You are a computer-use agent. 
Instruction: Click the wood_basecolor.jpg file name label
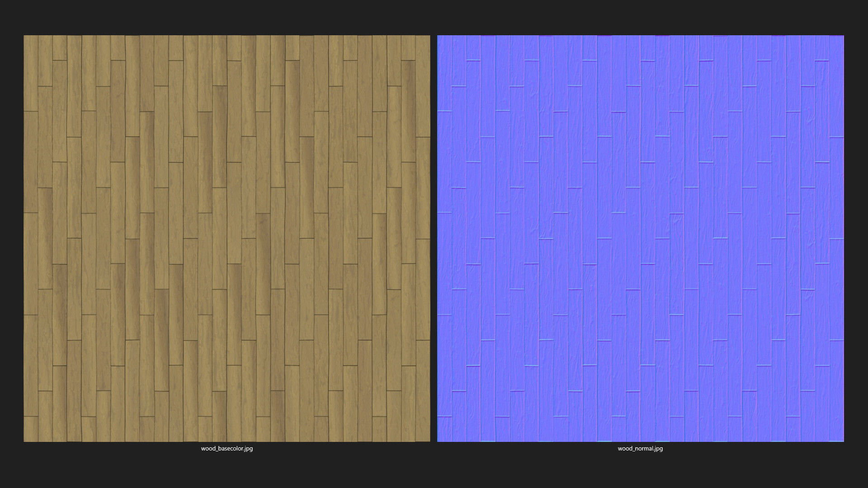point(227,449)
